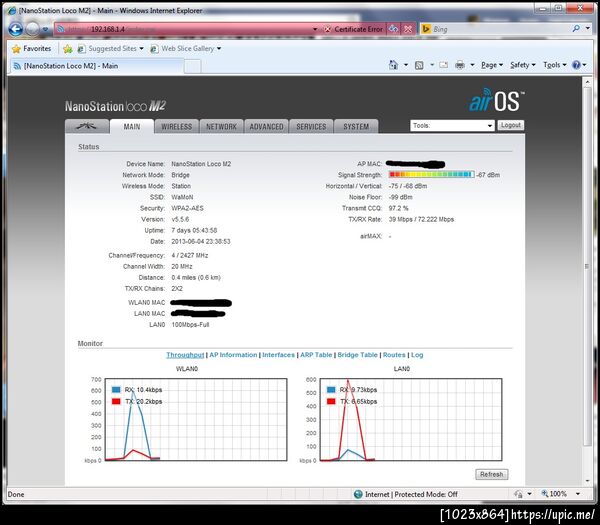
Task: Open the airOS Tools dropdown
Action: [x=452, y=126]
